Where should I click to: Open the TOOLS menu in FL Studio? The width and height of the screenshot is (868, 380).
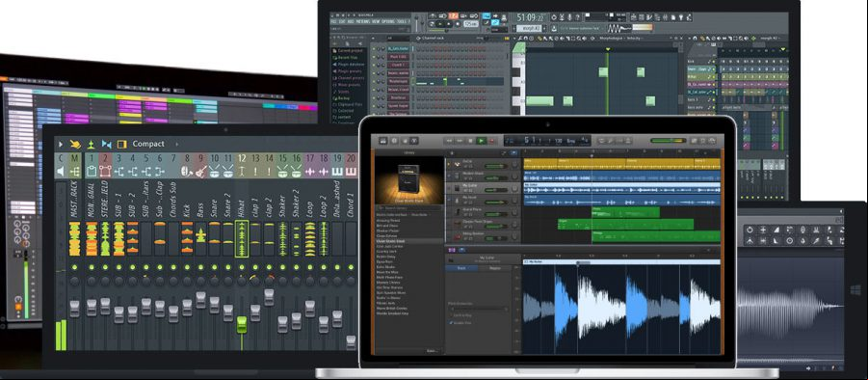(402, 21)
